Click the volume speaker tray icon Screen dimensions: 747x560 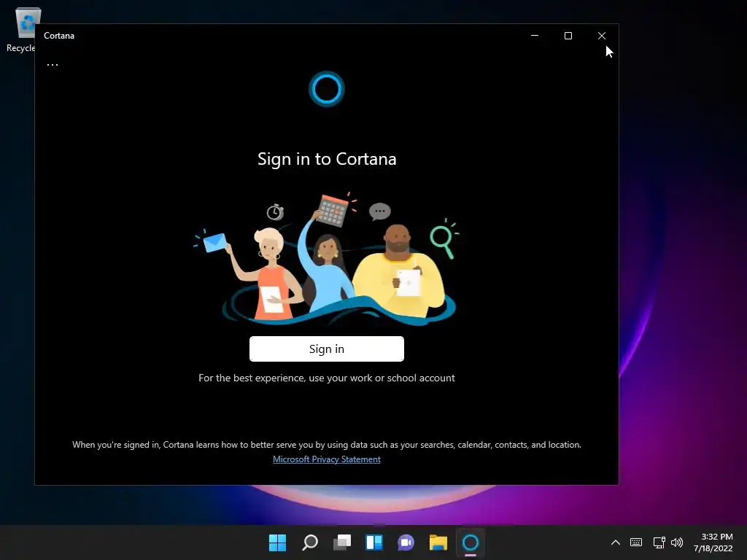click(677, 542)
